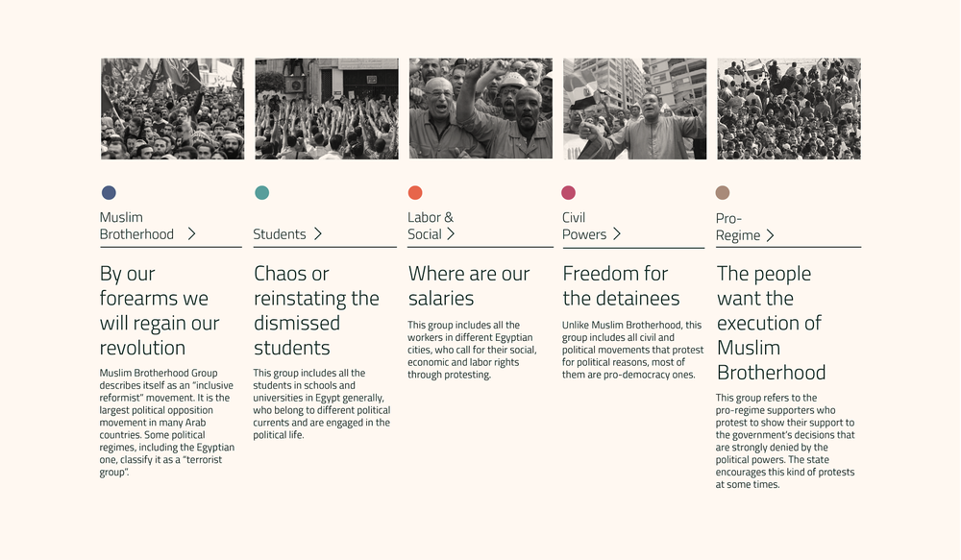961x560 pixels.
Task: Open "Freedom for the detainees" headline
Action: point(621,285)
